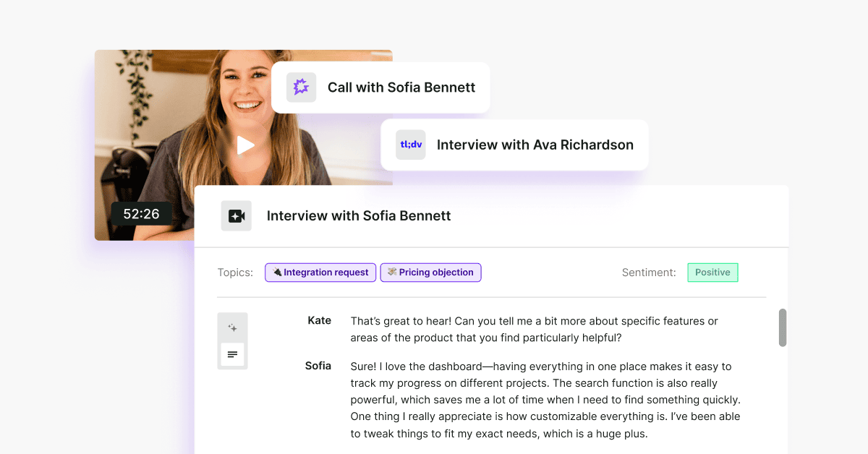Select the Integration request topic tag

click(x=320, y=273)
